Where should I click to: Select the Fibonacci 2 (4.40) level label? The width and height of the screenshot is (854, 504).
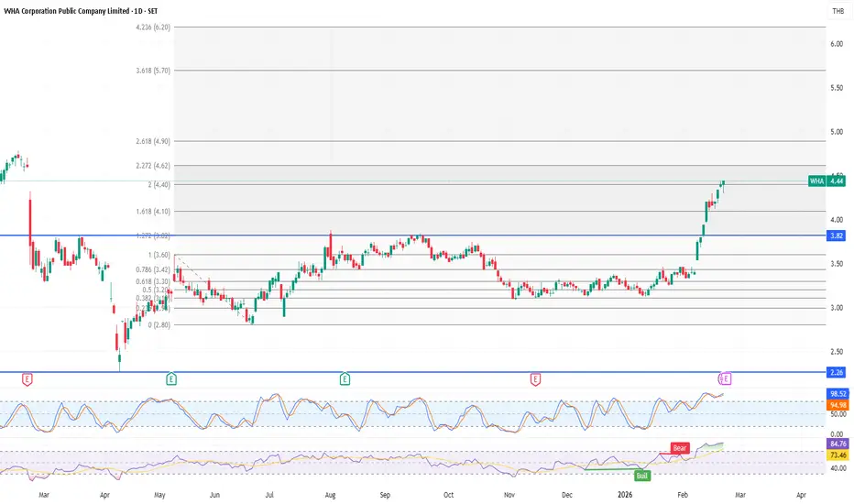(159, 185)
